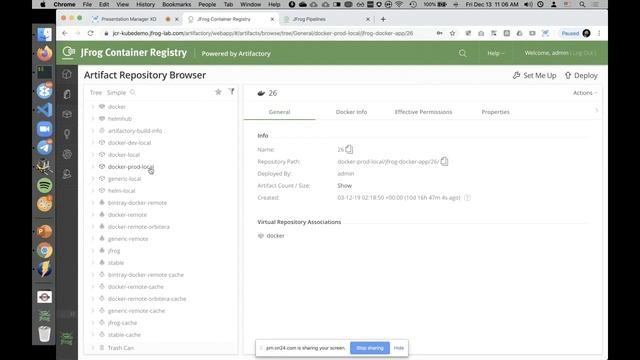This screenshot has width=640, height=360.
Task: Switch to the Docker Info tab
Action: point(351,112)
